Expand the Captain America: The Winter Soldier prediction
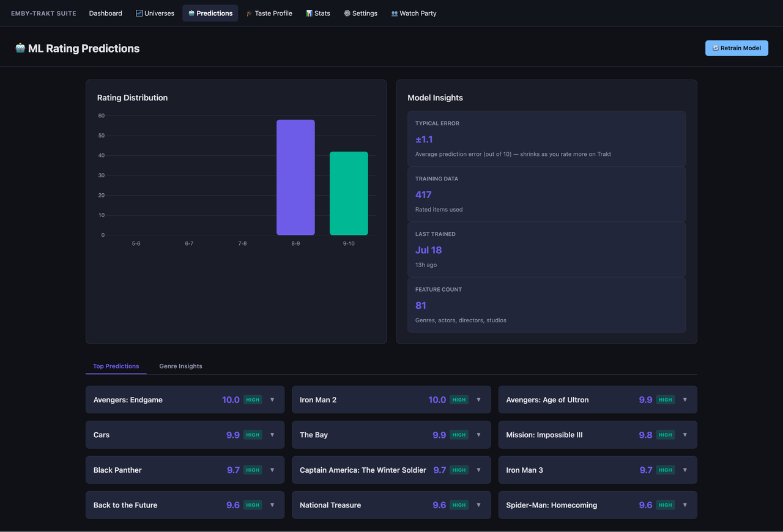 pyautogui.click(x=478, y=470)
